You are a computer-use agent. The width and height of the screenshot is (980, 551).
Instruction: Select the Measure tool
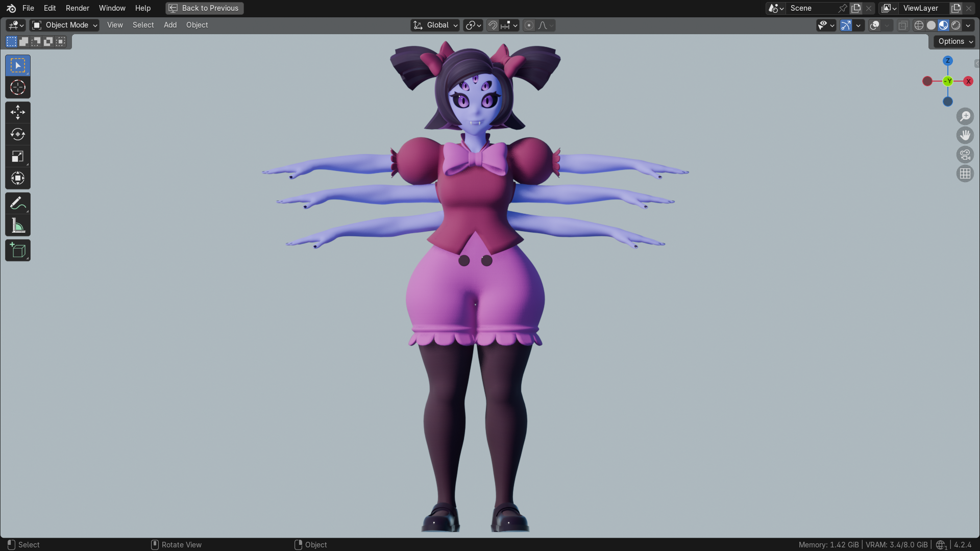(18, 226)
